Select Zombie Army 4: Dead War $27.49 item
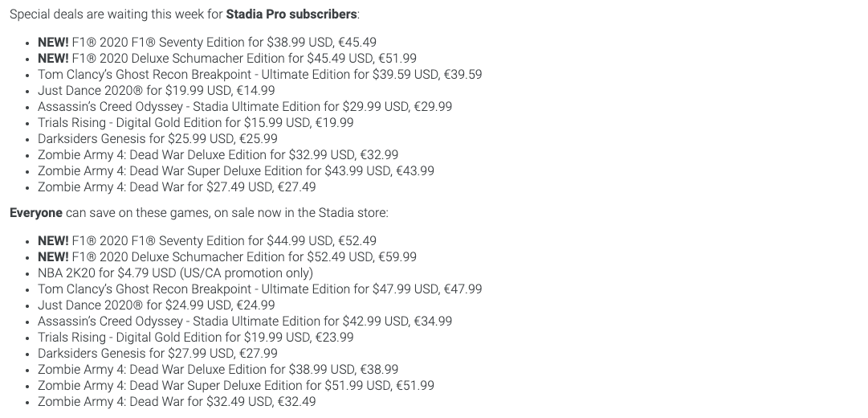 click(x=177, y=186)
